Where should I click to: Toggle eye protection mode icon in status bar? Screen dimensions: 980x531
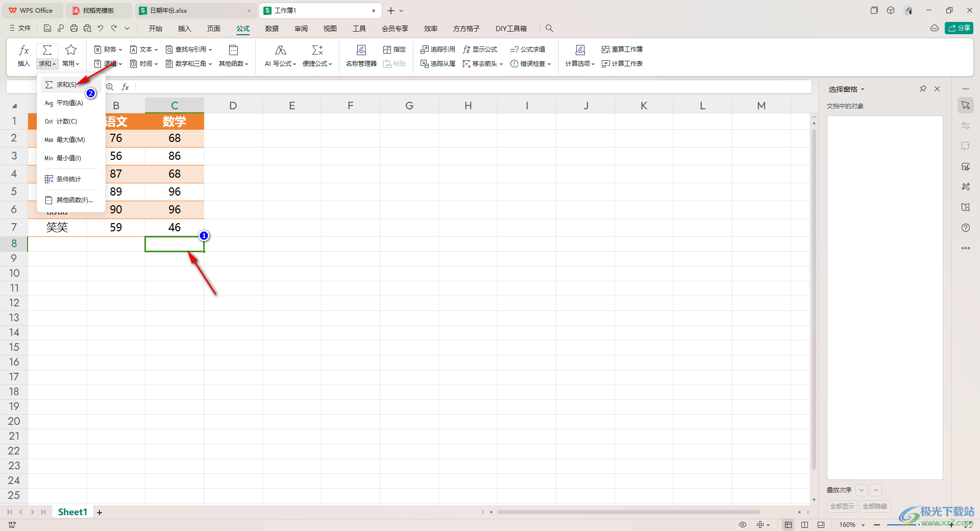[x=743, y=525]
